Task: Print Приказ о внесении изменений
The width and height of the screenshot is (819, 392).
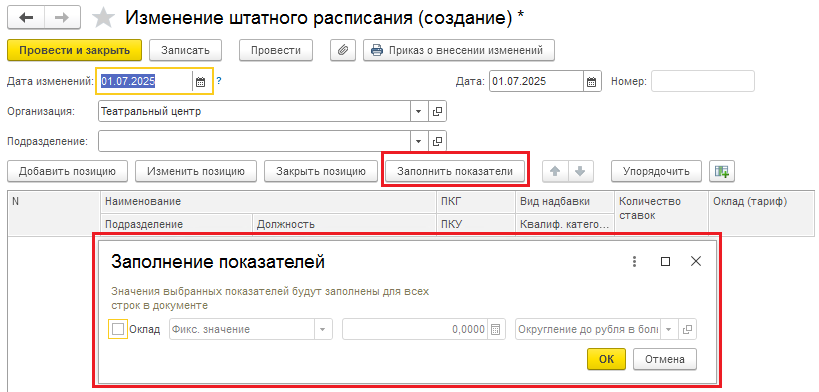Action: [x=459, y=50]
